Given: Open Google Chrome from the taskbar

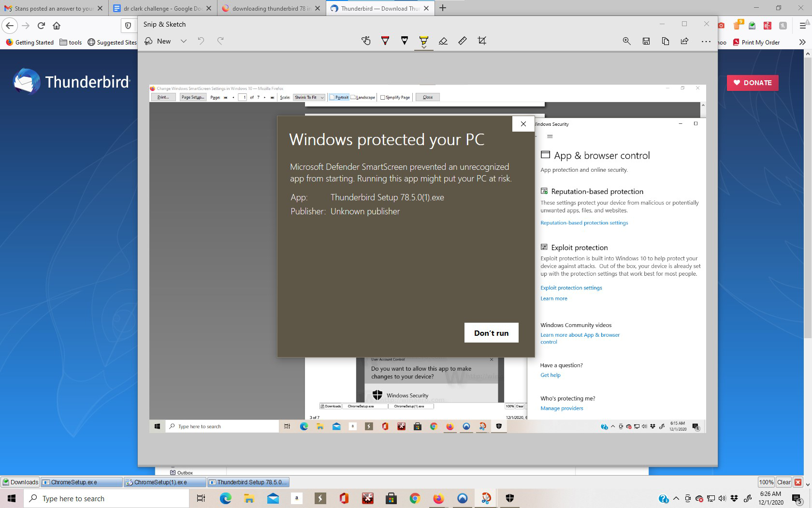Looking at the screenshot, I should click(415, 498).
